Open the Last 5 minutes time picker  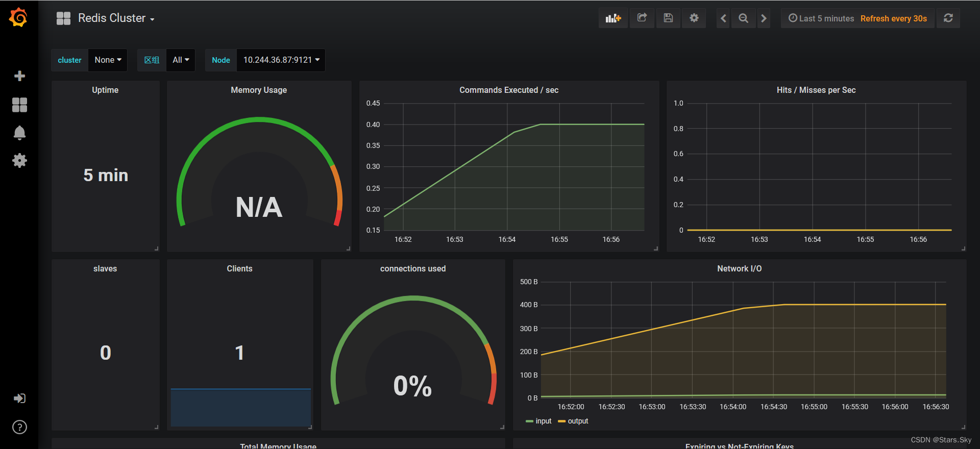[821, 18]
